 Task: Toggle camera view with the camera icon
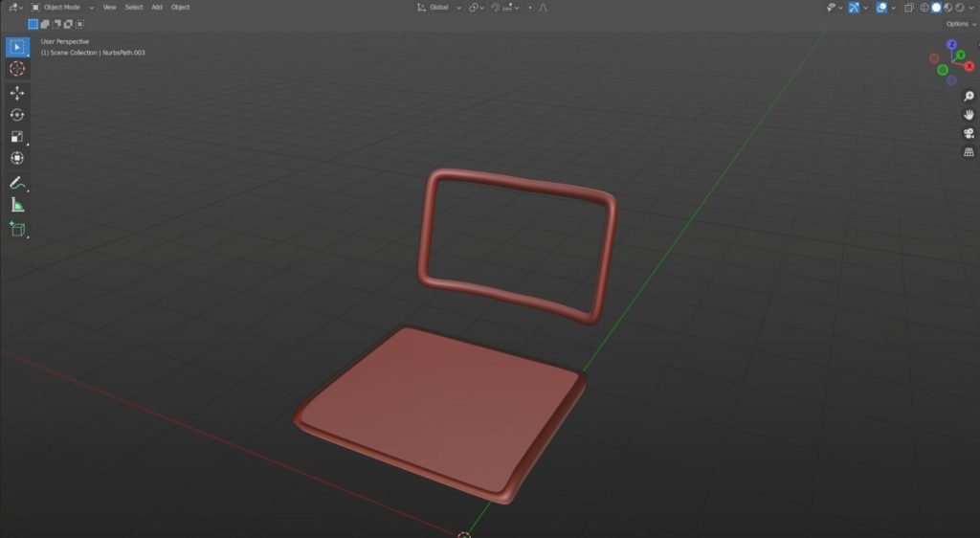(x=969, y=133)
